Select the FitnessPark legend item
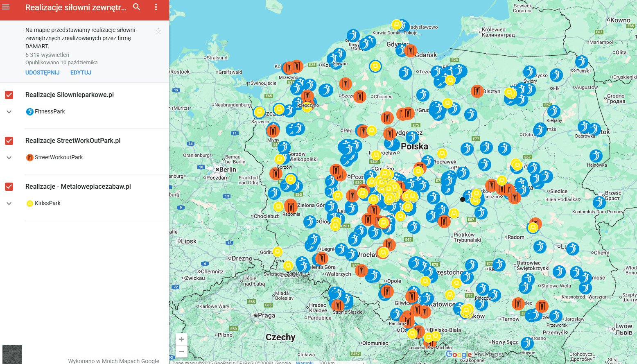 pyautogui.click(x=50, y=111)
